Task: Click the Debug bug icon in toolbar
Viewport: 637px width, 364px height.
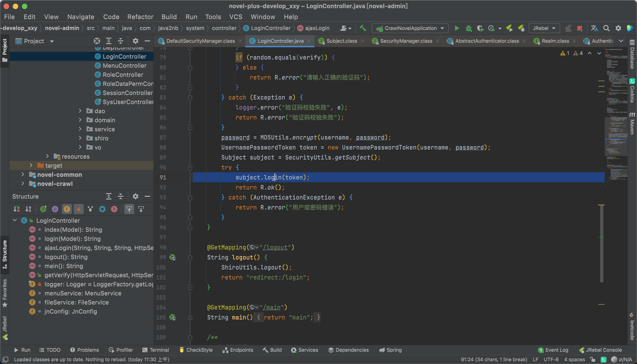Action: point(469,28)
